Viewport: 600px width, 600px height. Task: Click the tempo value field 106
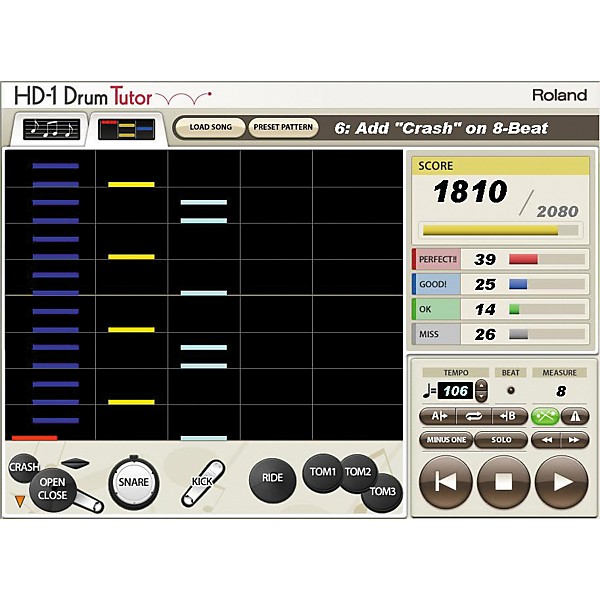coord(455,391)
